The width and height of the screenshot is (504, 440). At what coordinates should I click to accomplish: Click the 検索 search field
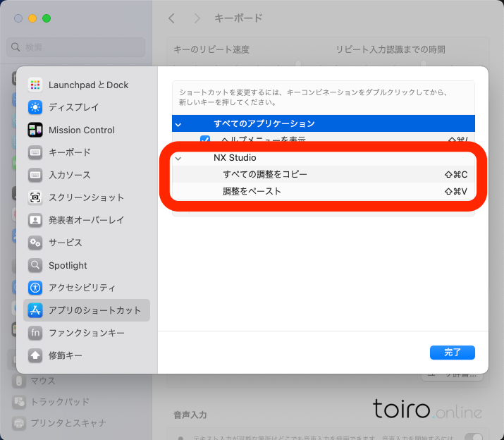(76, 47)
